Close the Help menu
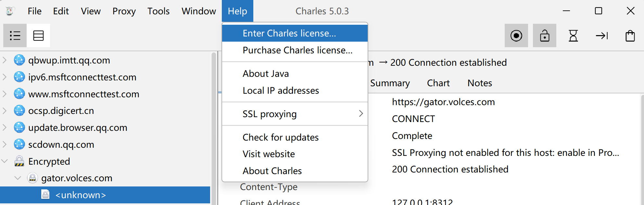This screenshot has width=644, height=205. (237, 11)
